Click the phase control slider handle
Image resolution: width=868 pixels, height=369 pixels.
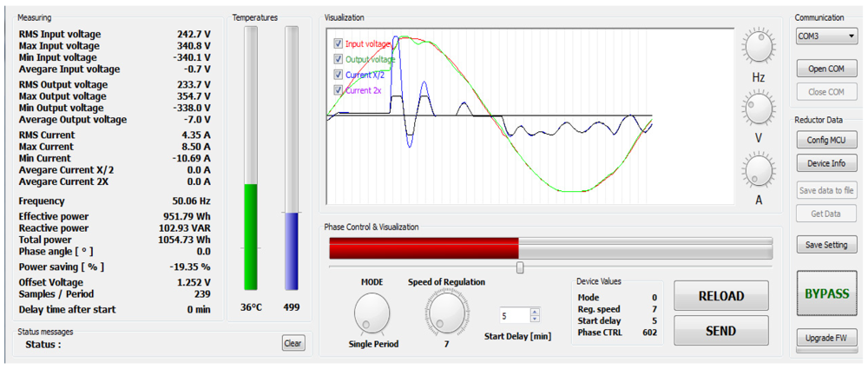520,268
